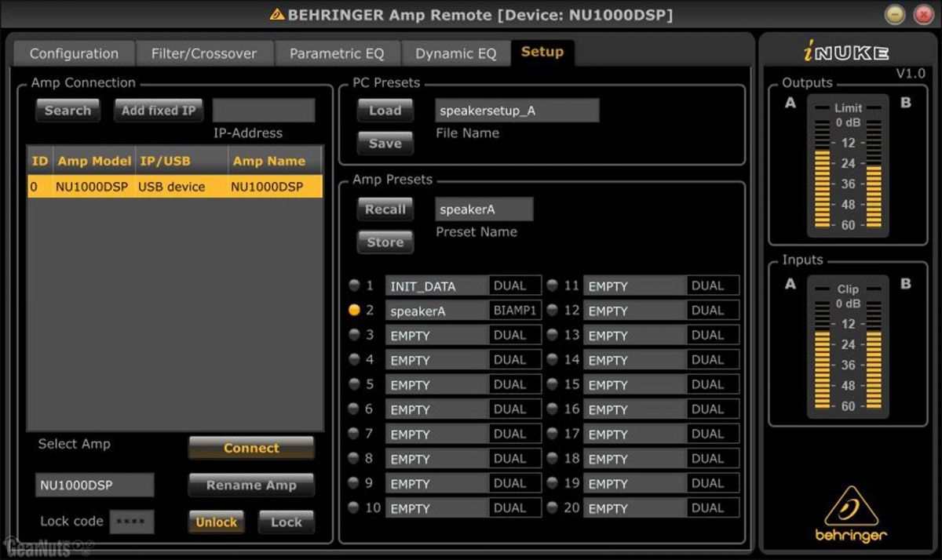Viewport: 942px width, 560px height.
Task: Pick preset slot 5 radio button
Action: (354, 384)
